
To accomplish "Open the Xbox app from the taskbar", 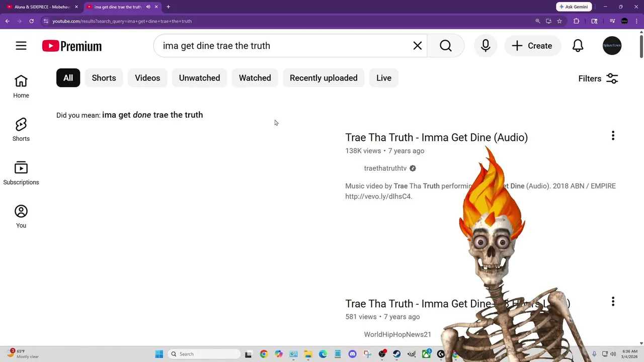I will 426,354.
